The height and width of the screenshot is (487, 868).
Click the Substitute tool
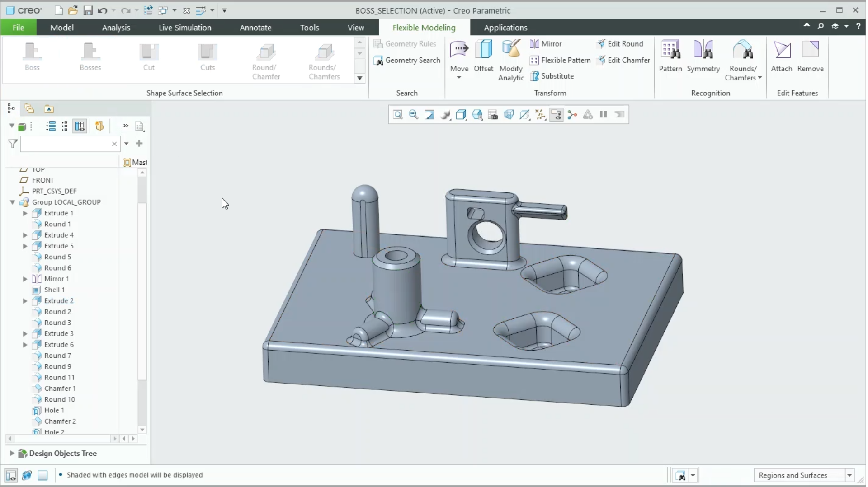[552, 76]
